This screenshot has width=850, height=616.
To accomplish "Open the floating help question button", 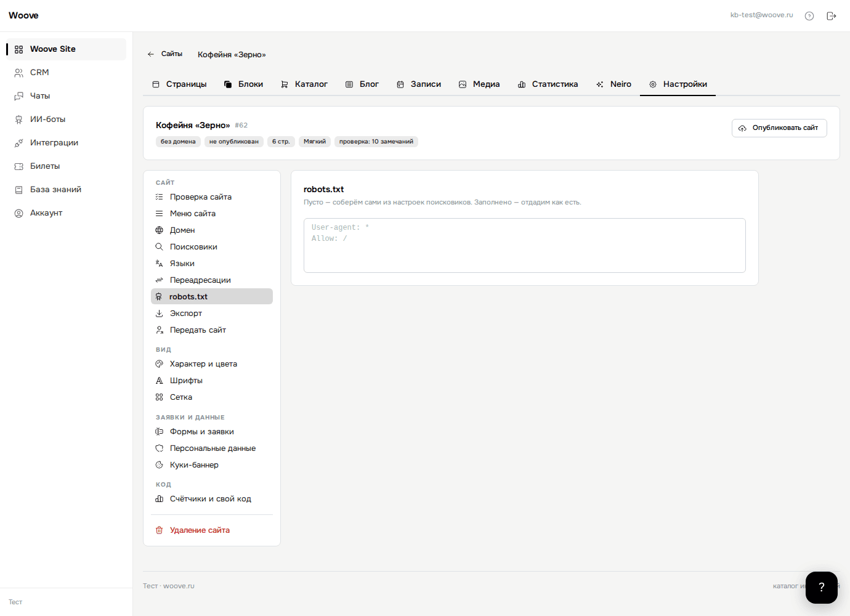I will pyautogui.click(x=822, y=588).
